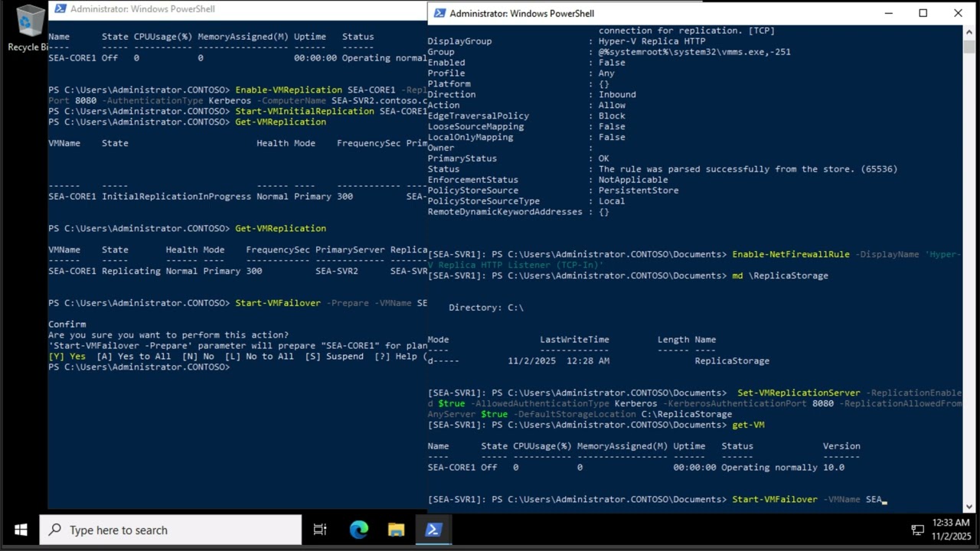
Task: Click 'Inbound' Direction value
Action: click(x=617, y=95)
